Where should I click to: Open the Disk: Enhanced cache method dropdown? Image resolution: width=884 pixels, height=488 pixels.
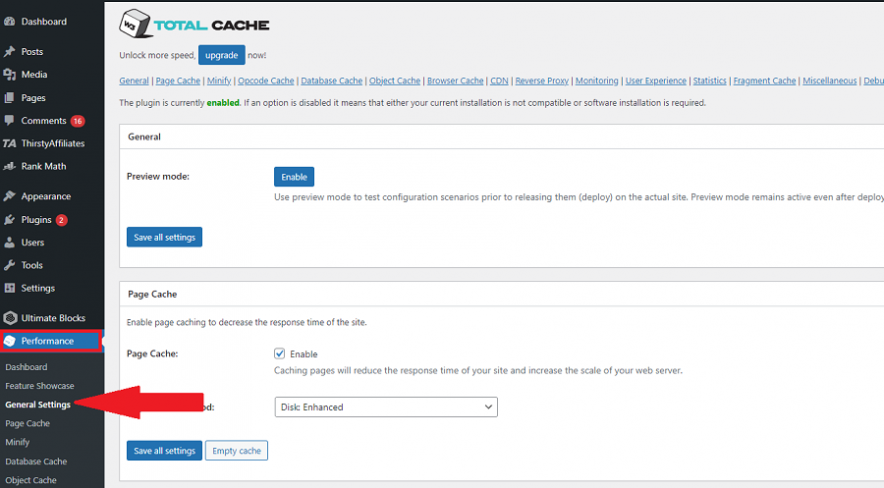click(385, 407)
